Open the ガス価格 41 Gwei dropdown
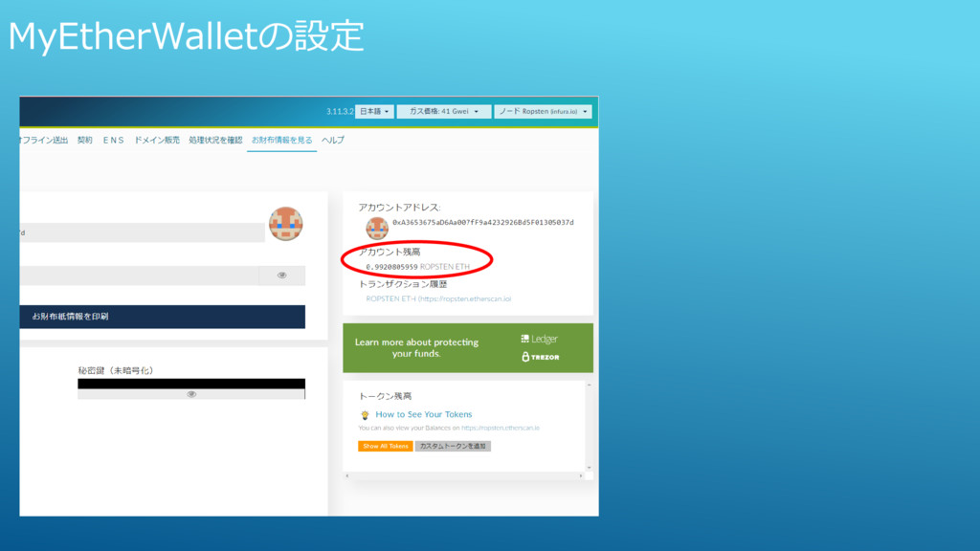The height and width of the screenshot is (551, 980). pos(444,111)
